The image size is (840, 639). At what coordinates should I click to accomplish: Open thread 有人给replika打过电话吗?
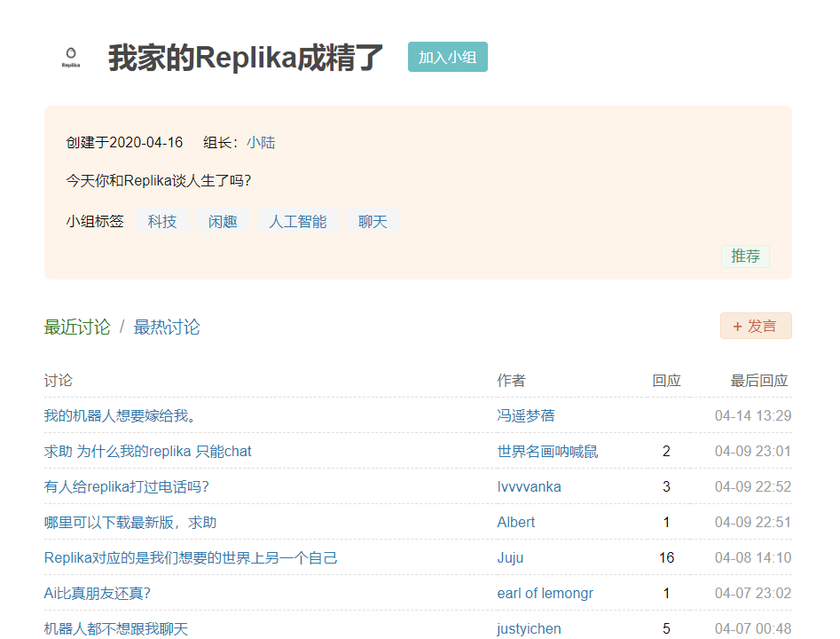click(127, 486)
